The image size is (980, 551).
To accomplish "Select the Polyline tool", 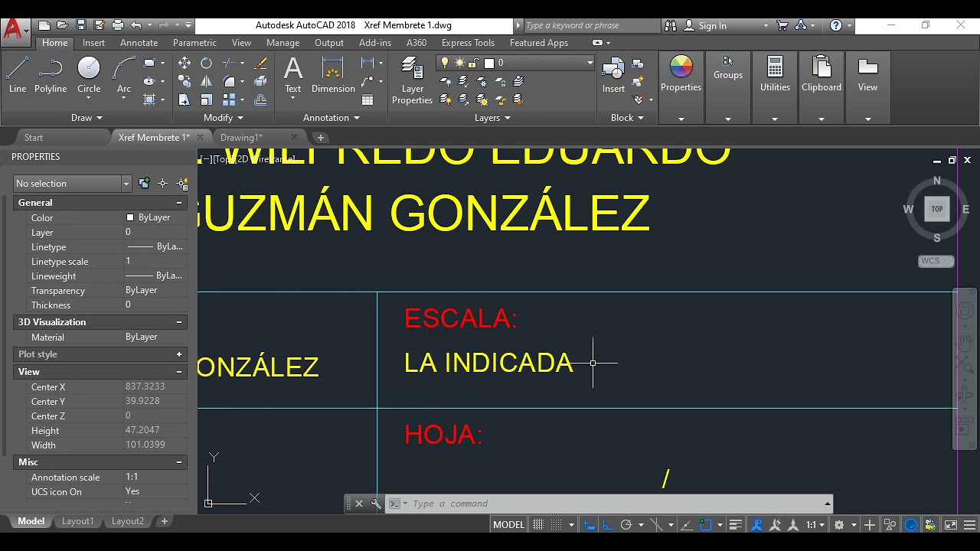I will (x=51, y=76).
